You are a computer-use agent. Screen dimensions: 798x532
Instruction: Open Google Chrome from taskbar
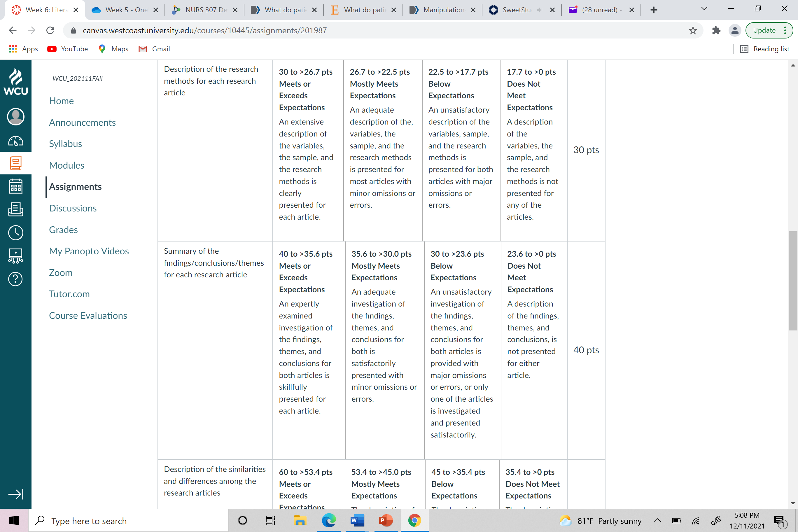point(414,520)
